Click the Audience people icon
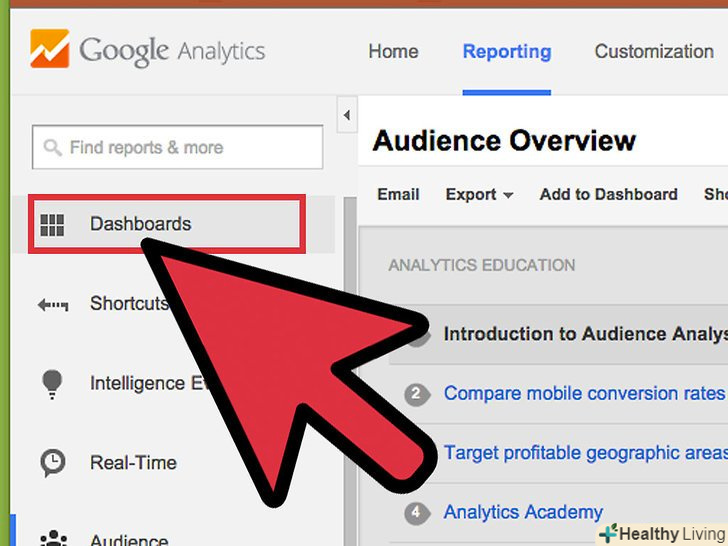This screenshot has width=728, height=546. pyautogui.click(x=53, y=539)
